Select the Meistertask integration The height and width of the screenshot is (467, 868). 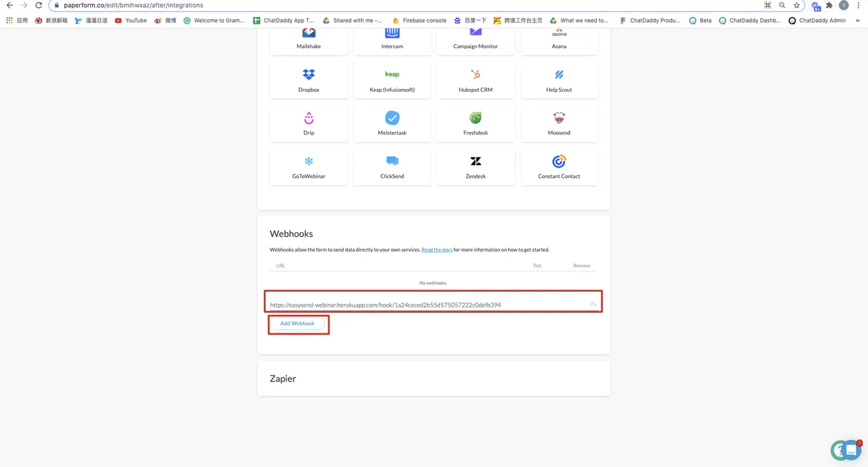click(x=392, y=124)
